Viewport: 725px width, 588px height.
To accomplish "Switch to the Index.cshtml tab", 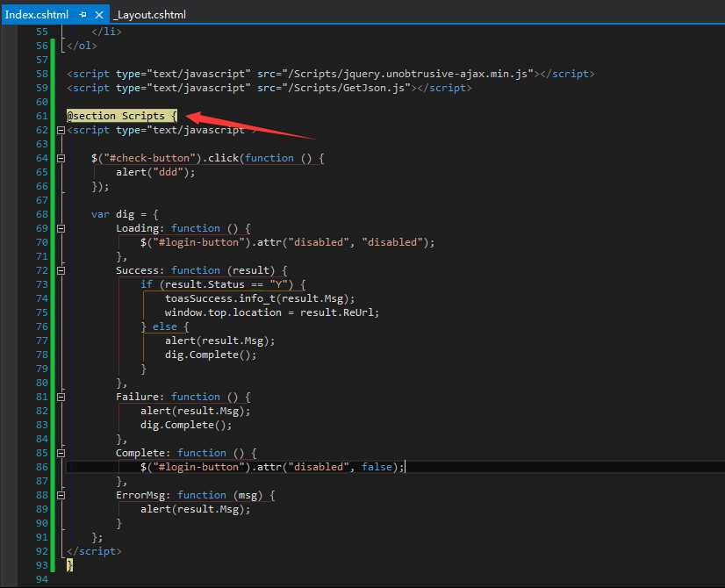I will pos(37,14).
